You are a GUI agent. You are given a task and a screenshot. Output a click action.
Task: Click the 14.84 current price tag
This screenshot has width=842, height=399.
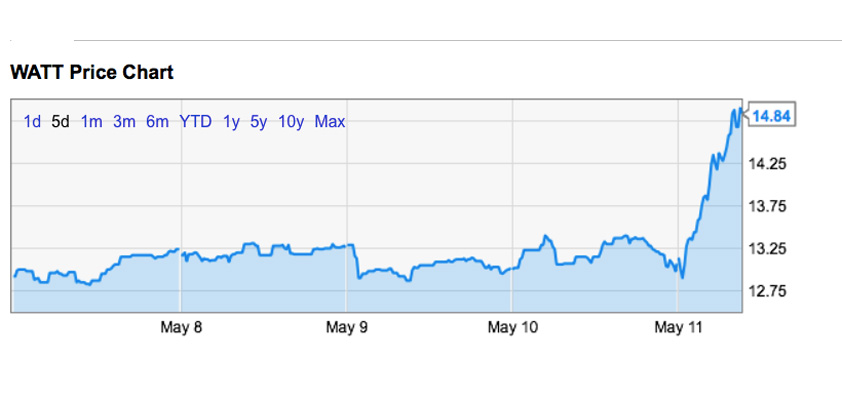(x=771, y=116)
